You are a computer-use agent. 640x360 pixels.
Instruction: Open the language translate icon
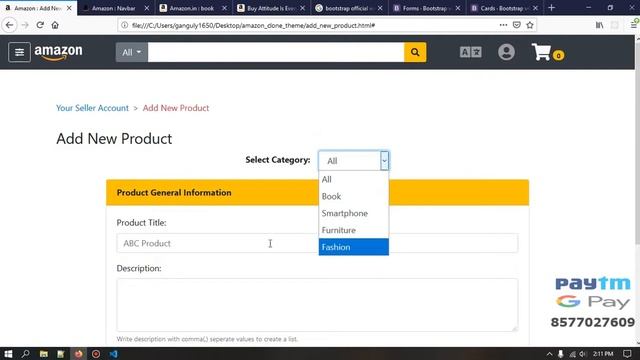click(470, 52)
